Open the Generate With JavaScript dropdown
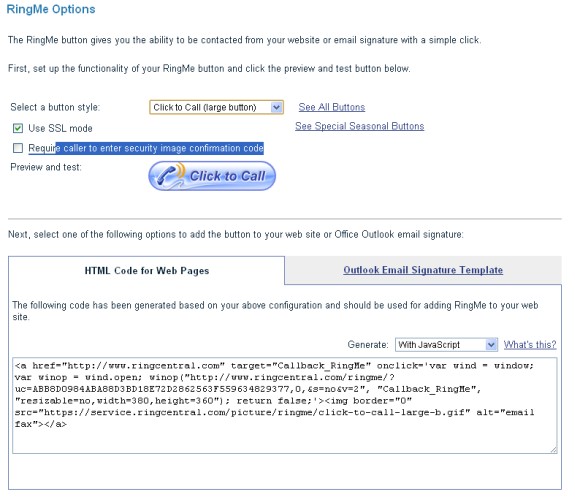The height and width of the screenshot is (497, 575). pos(446,345)
